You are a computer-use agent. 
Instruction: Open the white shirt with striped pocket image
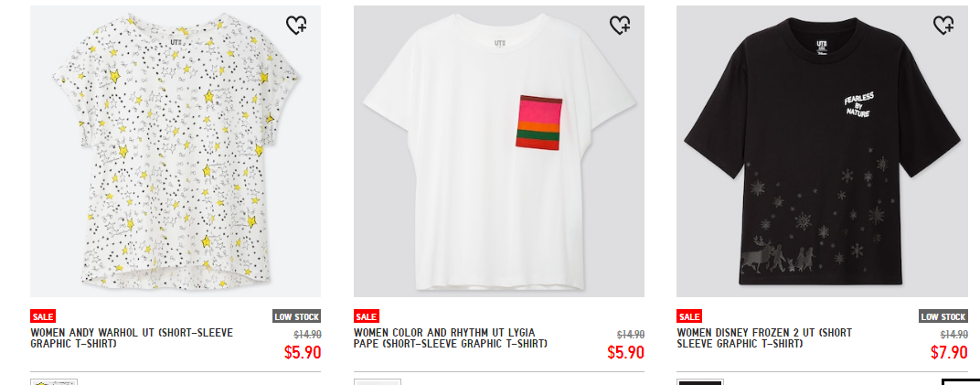(499, 151)
